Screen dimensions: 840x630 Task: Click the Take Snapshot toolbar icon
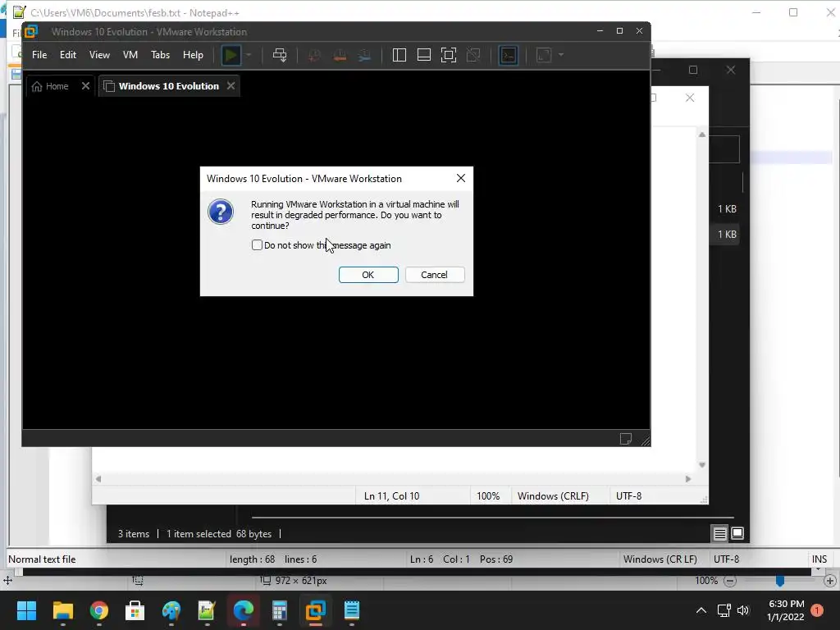coord(314,55)
